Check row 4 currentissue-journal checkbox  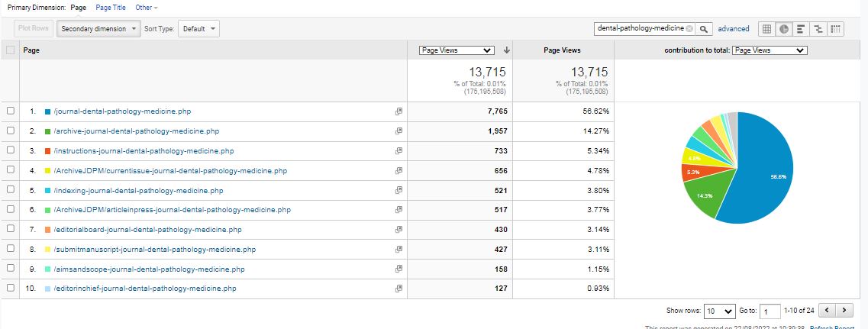pyautogui.click(x=10, y=170)
